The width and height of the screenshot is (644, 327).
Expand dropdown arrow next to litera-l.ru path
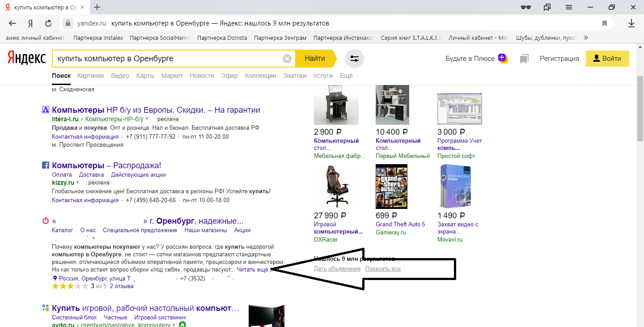[x=147, y=119]
